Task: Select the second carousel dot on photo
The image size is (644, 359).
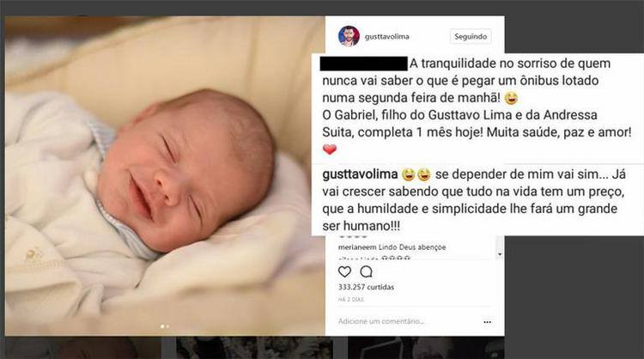Action: pyautogui.click(x=167, y=326)
